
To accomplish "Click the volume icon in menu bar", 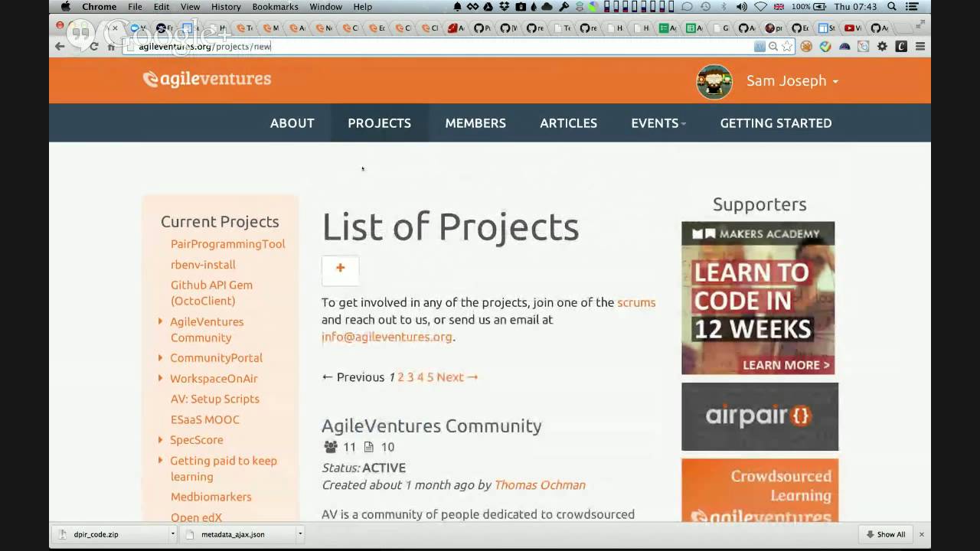I will (741, 7).
